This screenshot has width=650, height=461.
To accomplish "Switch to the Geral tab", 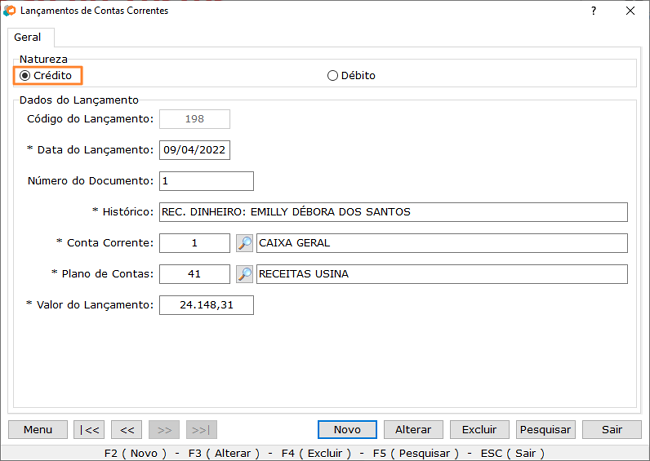I will click(x=27, y=37).
